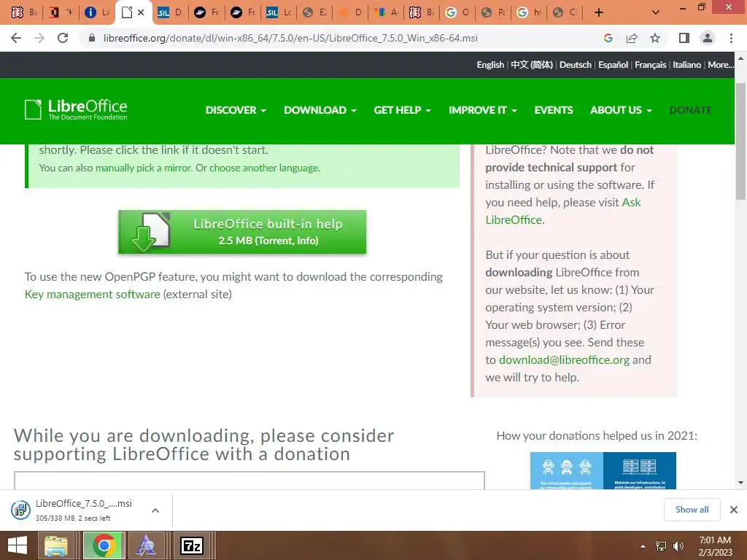Open the Key management software link
The image size is (747, 560).
click(x=93, y=295)
